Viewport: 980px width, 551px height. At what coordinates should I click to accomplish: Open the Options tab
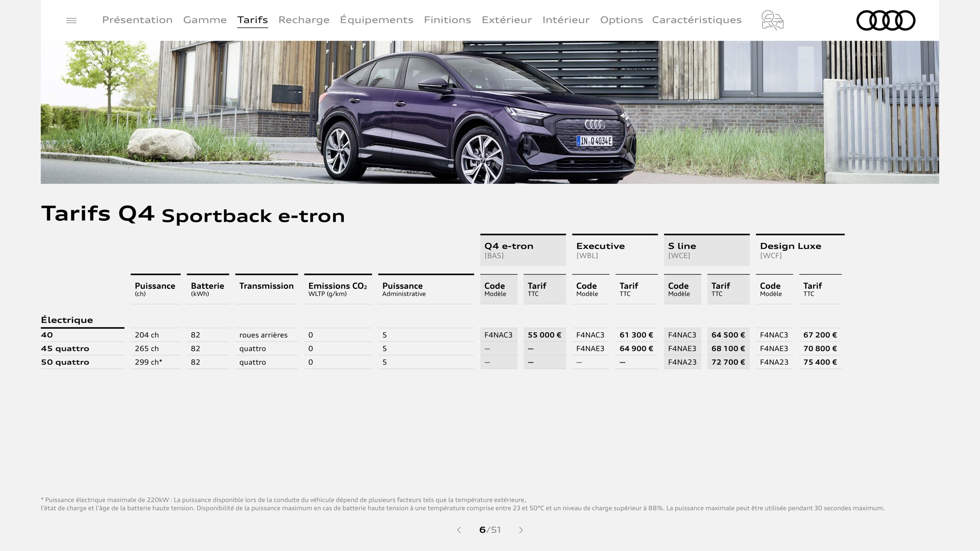pos(621,20)
